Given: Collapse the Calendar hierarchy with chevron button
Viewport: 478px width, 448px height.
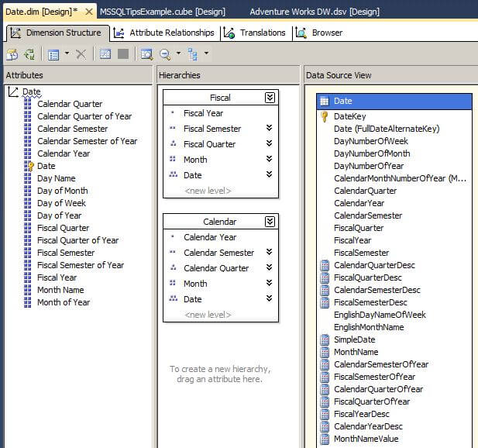Looking at the screenshot, I should [270, 222].
